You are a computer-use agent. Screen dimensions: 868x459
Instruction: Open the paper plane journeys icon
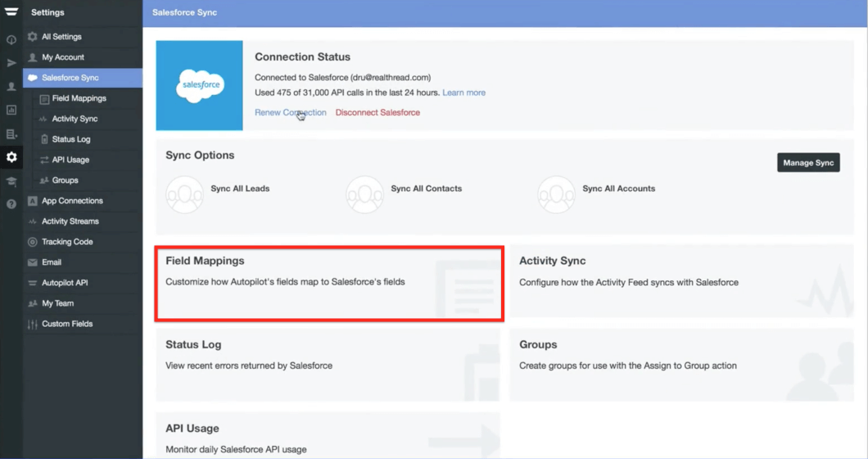point(11,63)
